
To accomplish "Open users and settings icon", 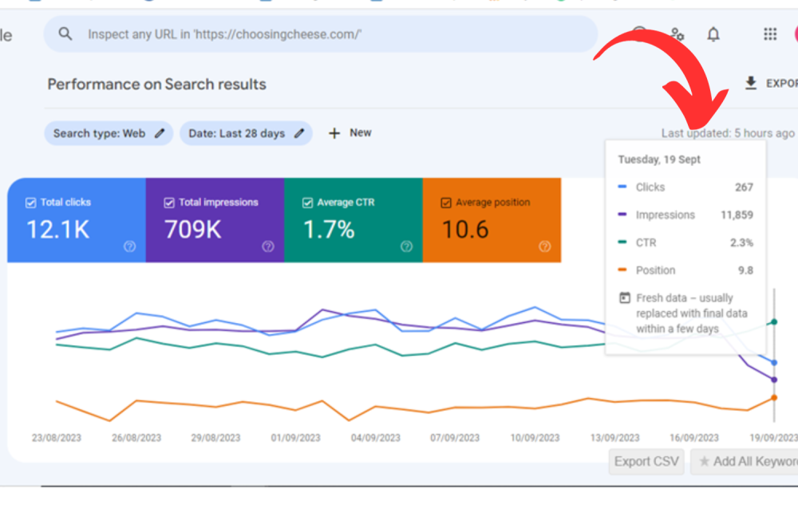I will (x=677, y=34).
